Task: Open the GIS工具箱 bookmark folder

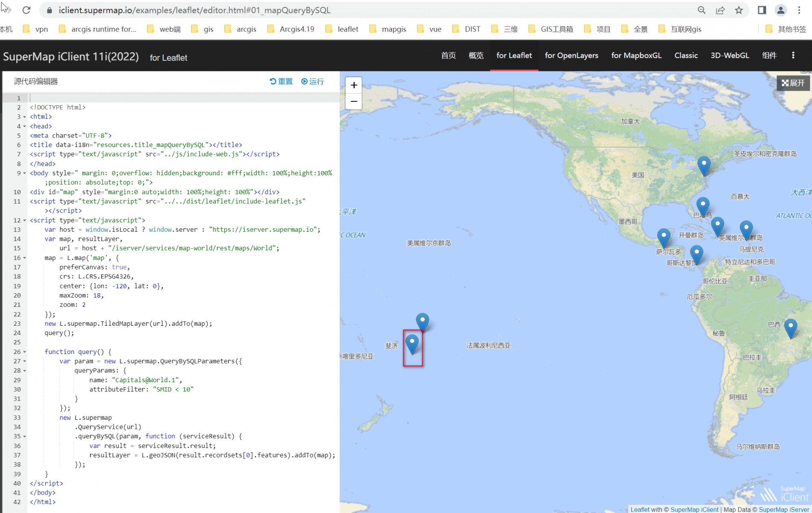Action: (x=551, y=29)
